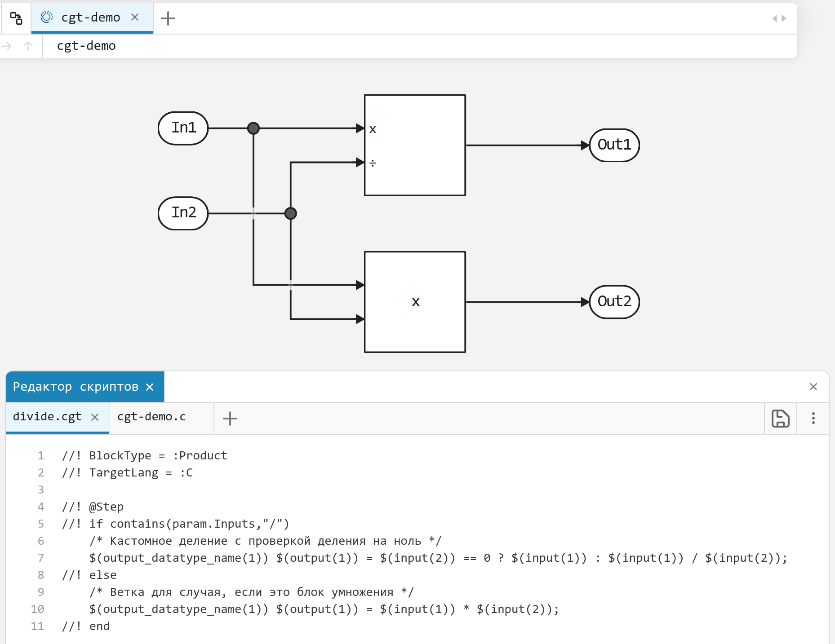Click the if contains(param.Inputs,"/") line
Screen dimensions: 835x644
click(x=176, y=524)
